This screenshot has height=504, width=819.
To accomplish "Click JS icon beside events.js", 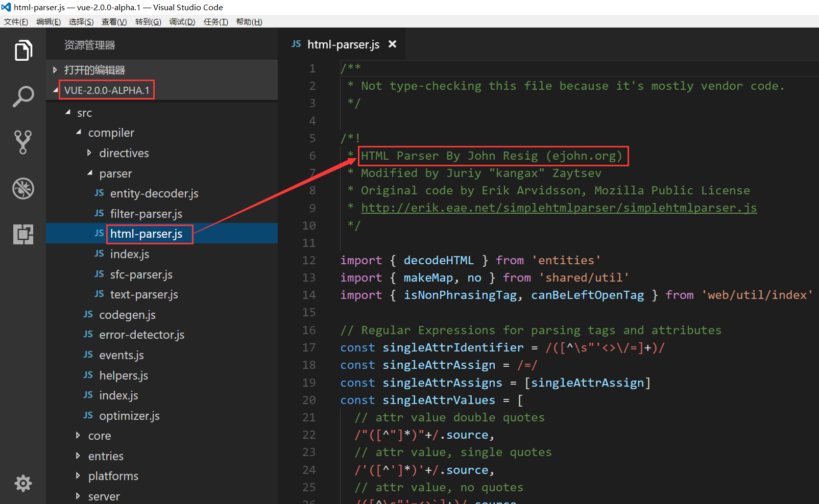I will point(88,355).
